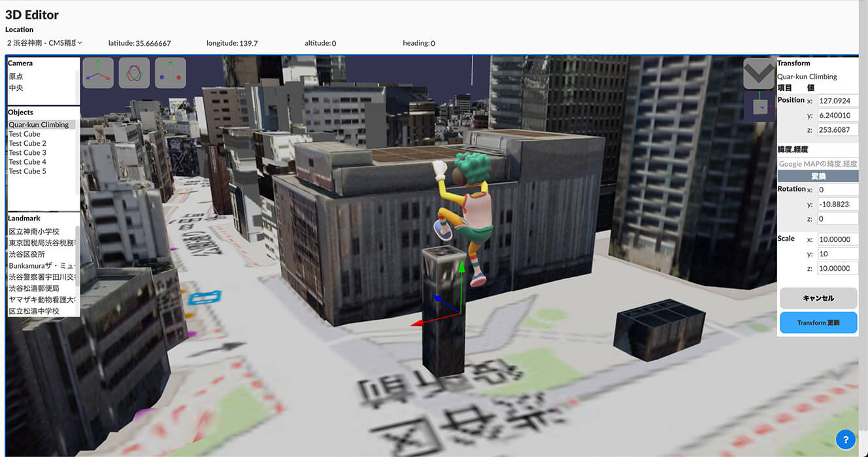
Task: Focus the Position y input field
Action: click(838, 116)
